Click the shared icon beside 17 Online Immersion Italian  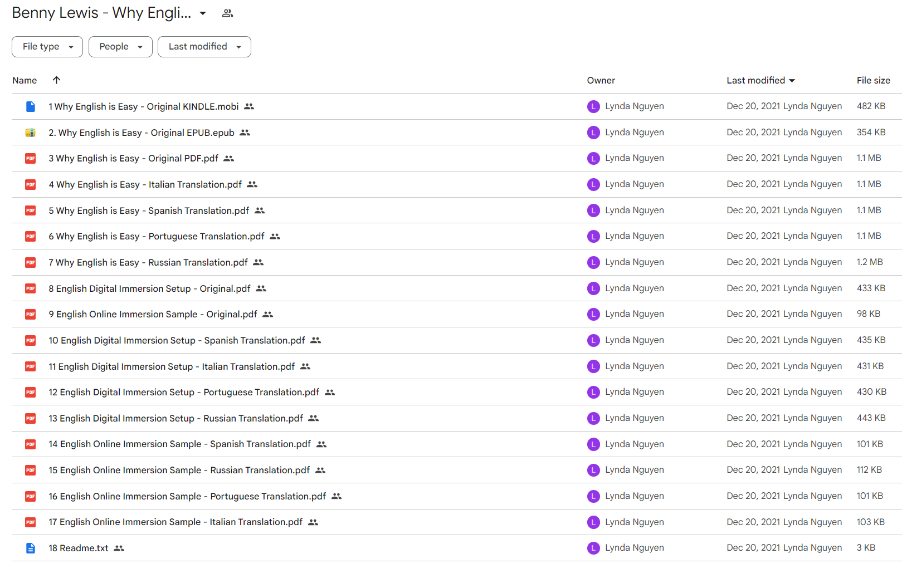313,522
